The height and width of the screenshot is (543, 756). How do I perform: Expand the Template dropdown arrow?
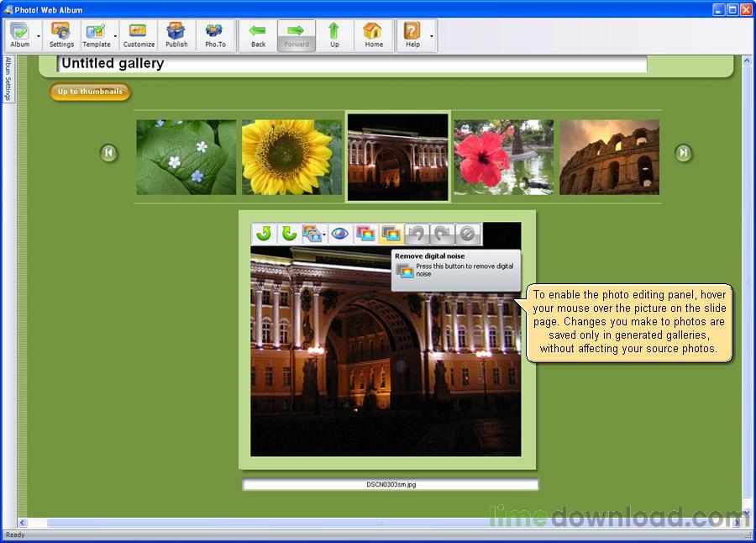[115, 36]
